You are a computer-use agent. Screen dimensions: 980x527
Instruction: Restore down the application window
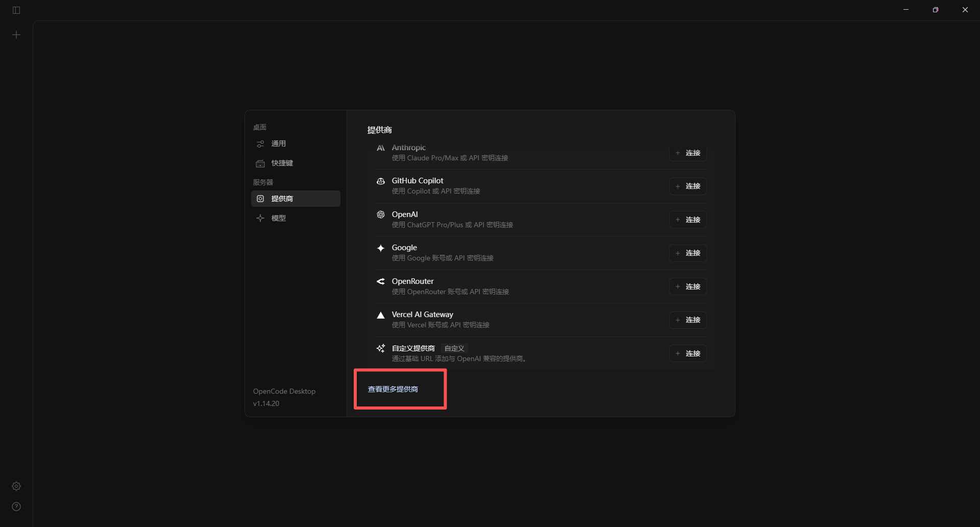pos(936,10)
